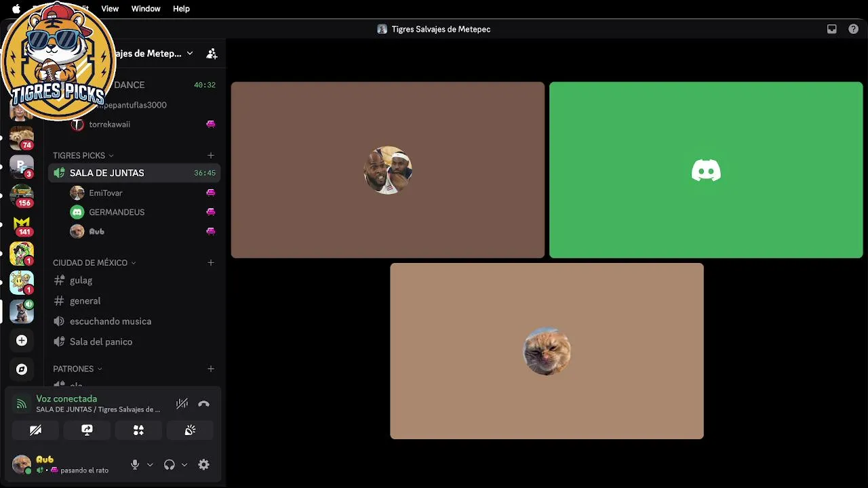Deafen with the headphones button
The image size is (868, 488).
[170, 464]
